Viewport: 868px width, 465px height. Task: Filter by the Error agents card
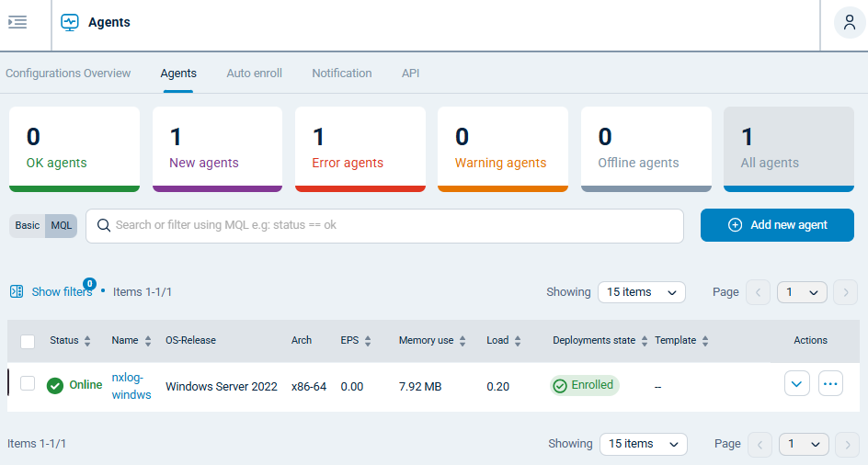[x=360, y=149]
